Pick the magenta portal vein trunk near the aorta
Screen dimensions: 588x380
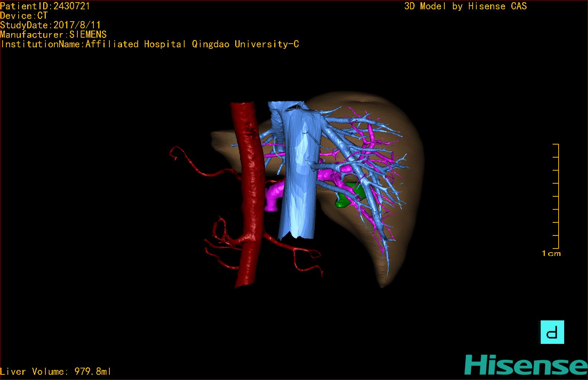click(x=275, y=197)
